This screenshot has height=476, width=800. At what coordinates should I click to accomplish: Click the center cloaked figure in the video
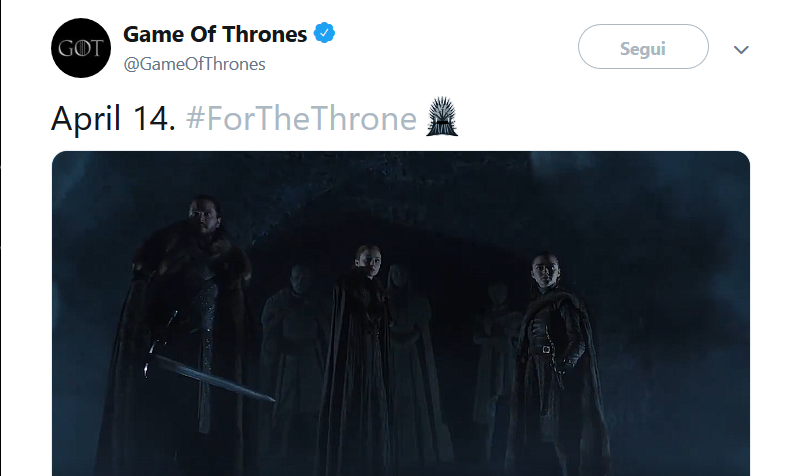click(362, 340)
